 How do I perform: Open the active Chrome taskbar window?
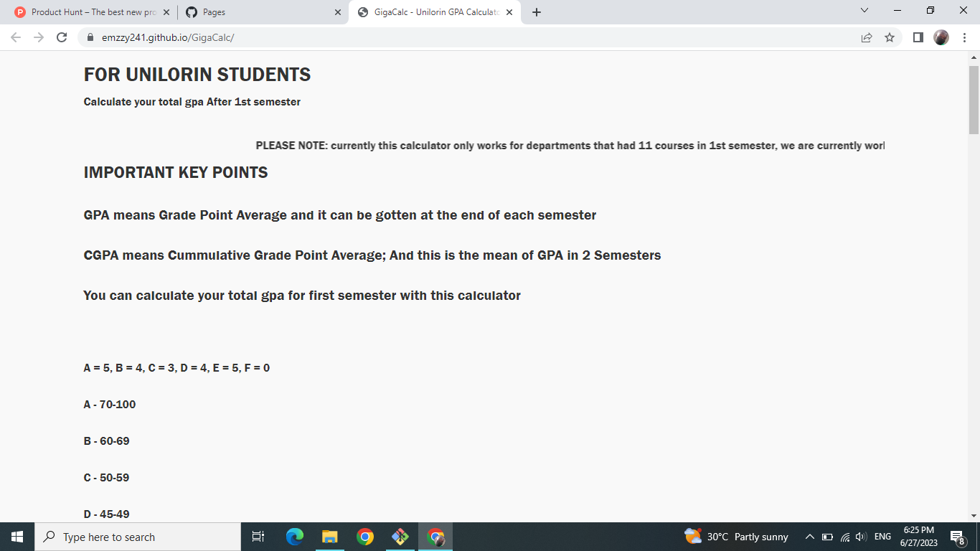point(435,537)
